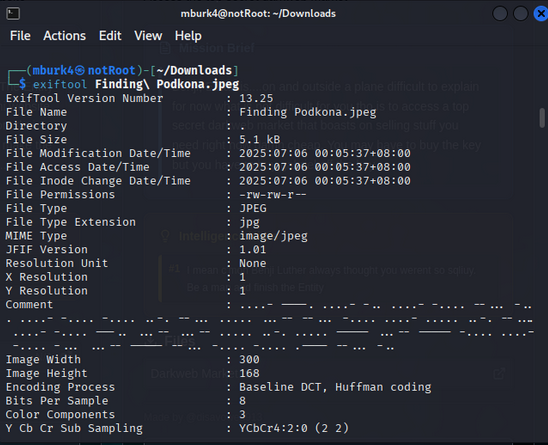Click the MIME Type value image/jpeg

coord(273,236)
